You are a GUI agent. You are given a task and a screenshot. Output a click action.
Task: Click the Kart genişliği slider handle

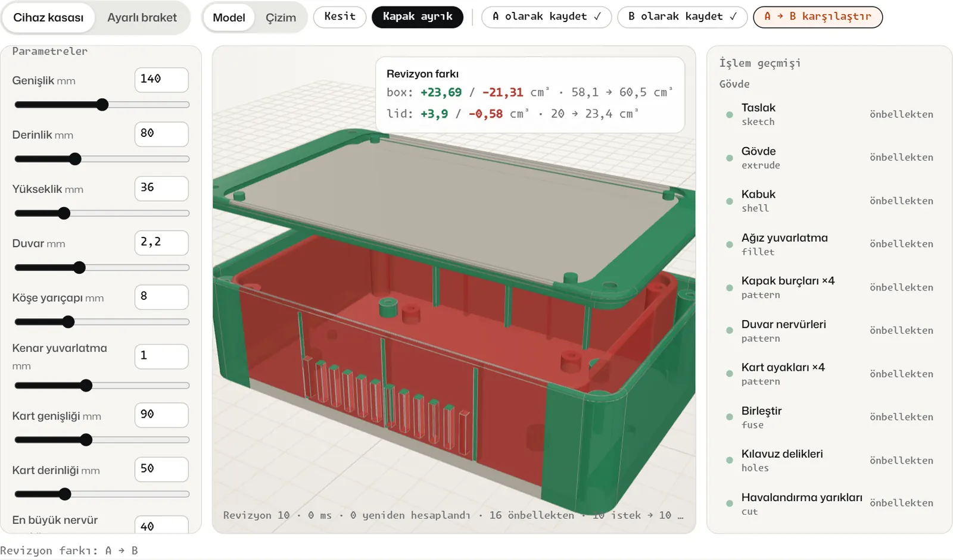tap(86, 440)
